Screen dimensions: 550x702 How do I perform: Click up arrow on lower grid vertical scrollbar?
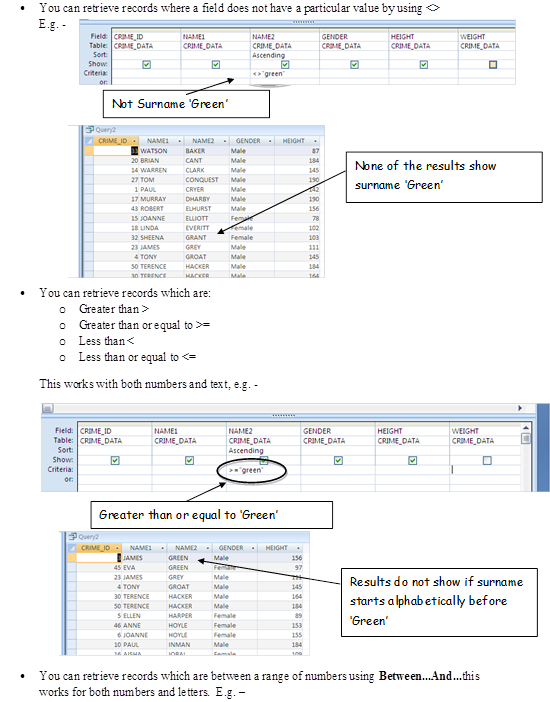[526, 428]
